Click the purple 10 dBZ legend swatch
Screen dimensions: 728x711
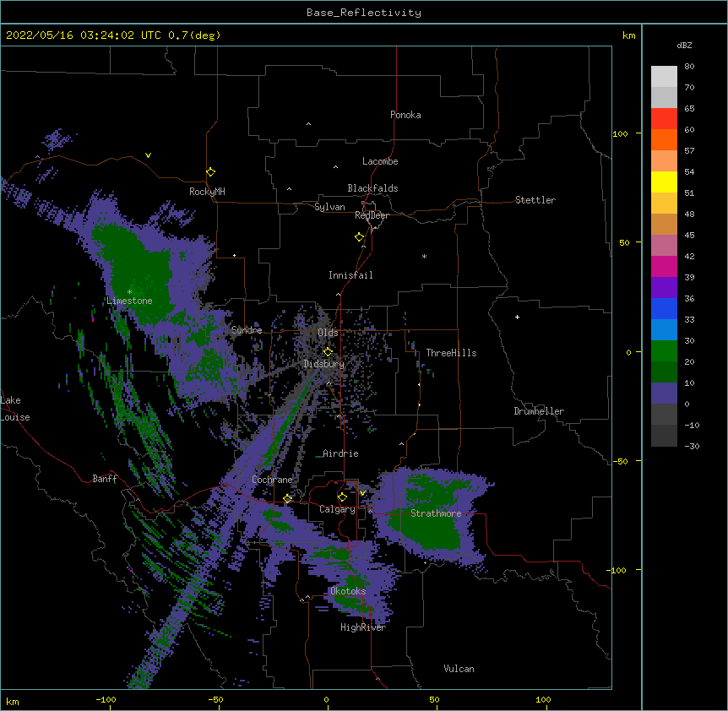(x=664, y=393)
